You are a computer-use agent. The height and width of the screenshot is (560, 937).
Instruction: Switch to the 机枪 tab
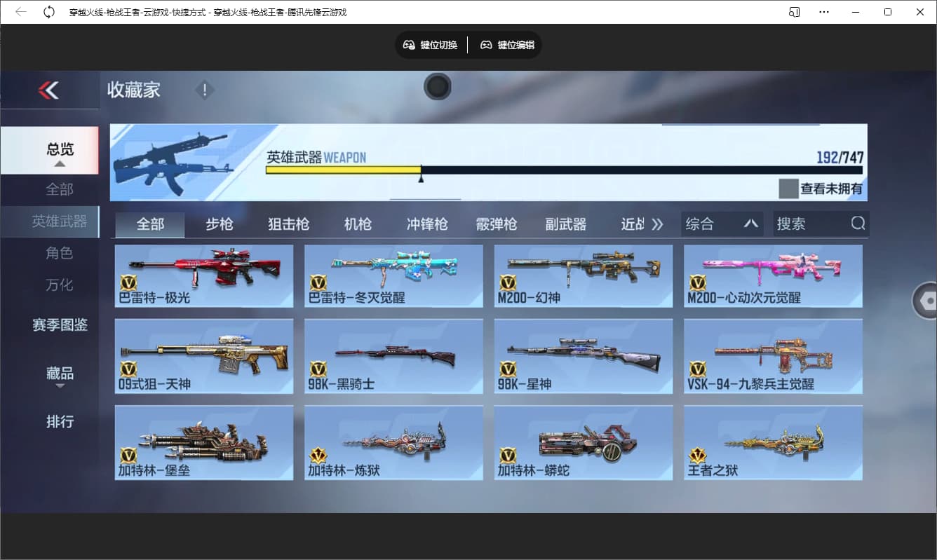coord(358,224)
